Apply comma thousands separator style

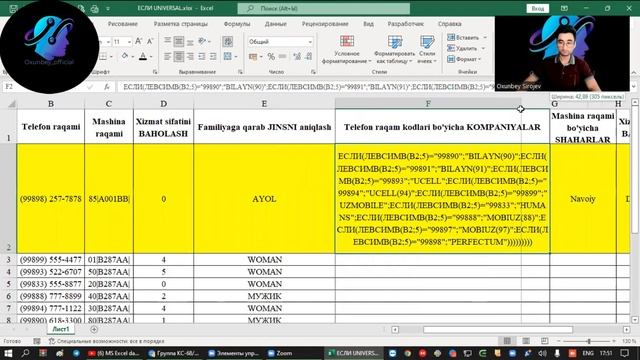pyautogui.click(x=282, y=56)
